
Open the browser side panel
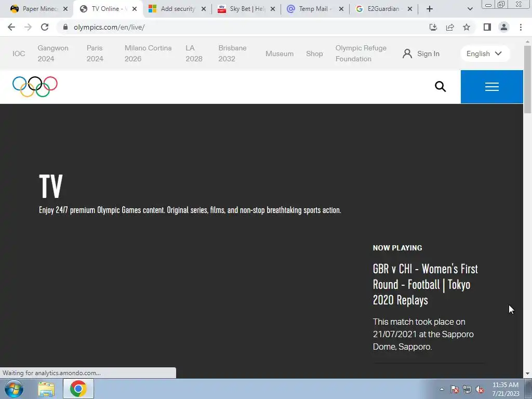(x=487, y=27)
